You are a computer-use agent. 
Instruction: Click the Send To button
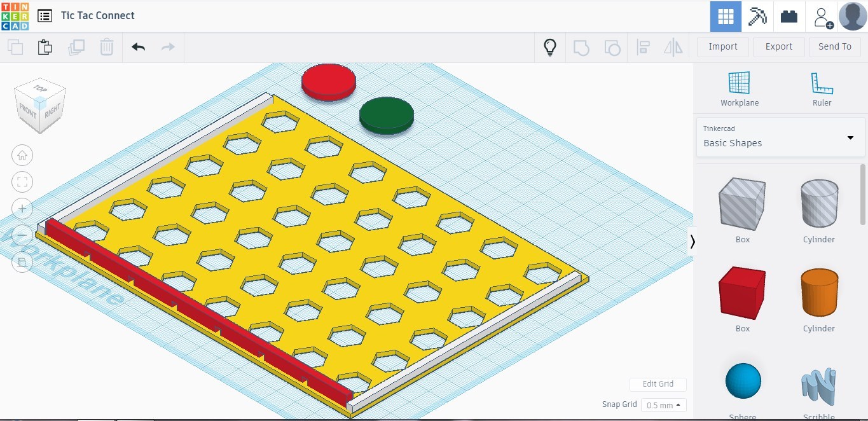[835, 46]
